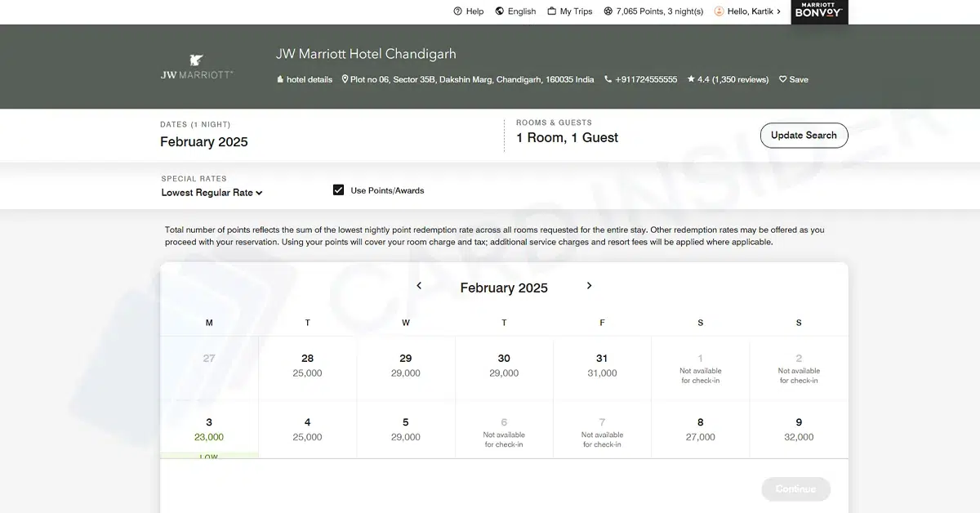Open the hotel details link
980x513 pixels.
click(305, 79)
